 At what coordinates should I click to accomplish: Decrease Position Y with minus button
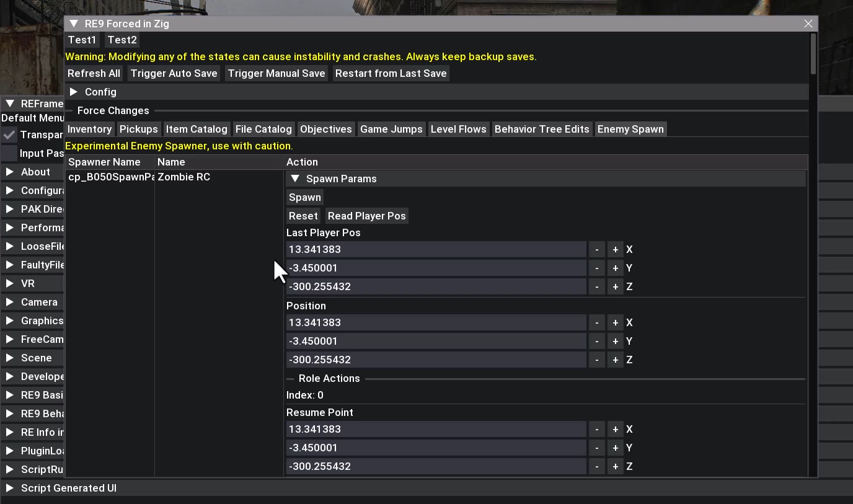pos(596,341)
